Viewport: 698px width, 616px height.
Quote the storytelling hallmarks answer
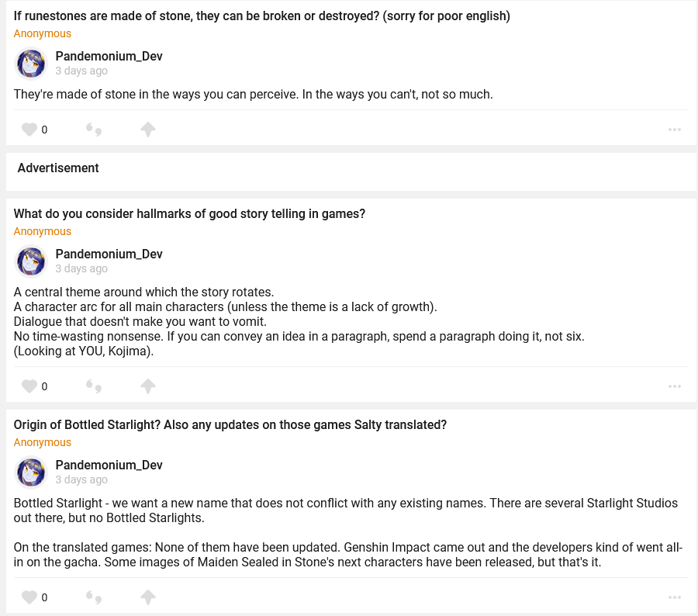tap(93, 386)
